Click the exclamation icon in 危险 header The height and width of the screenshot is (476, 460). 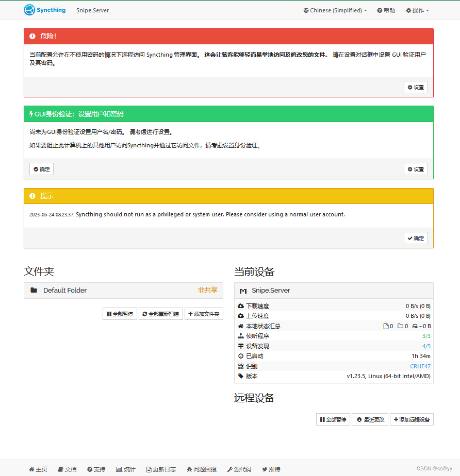tap(32, 37)
